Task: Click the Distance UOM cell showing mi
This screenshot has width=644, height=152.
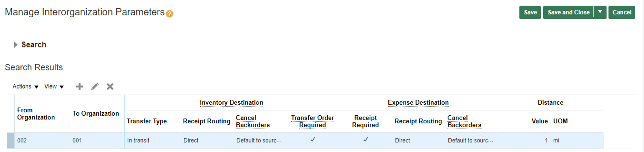Action: pos(556,140)
